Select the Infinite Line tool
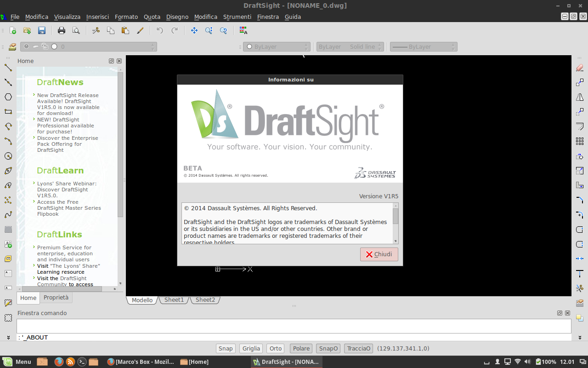The image size is (588, 368). click(x=8, y=82)
